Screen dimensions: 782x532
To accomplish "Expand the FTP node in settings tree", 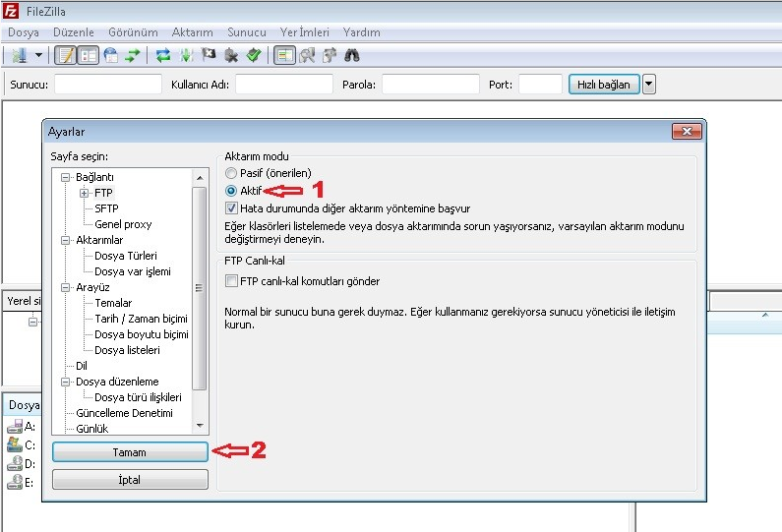I will (85, 193).
